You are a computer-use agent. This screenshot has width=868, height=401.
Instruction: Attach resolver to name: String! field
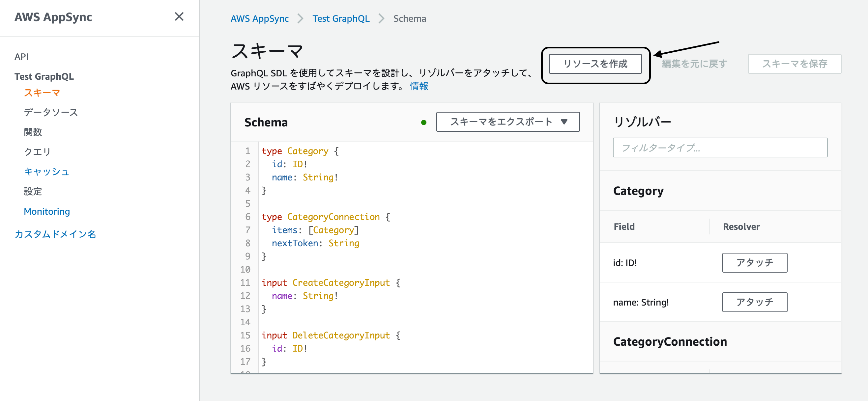754,302
